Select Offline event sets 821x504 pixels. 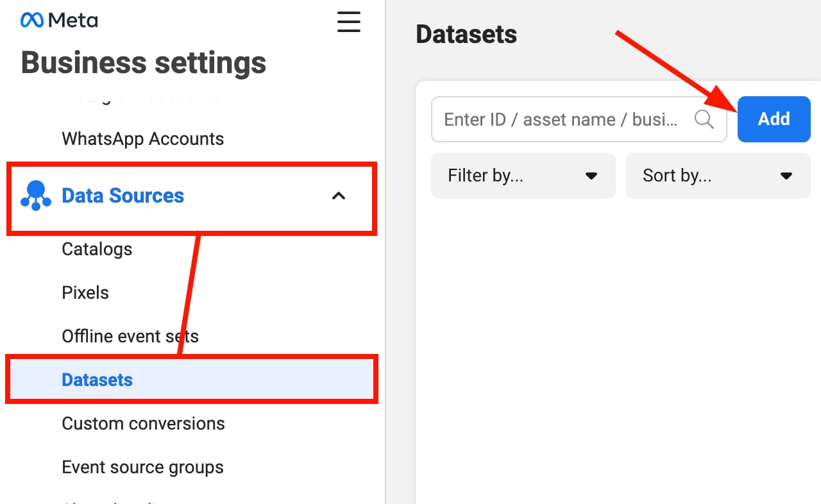point(130,336)
